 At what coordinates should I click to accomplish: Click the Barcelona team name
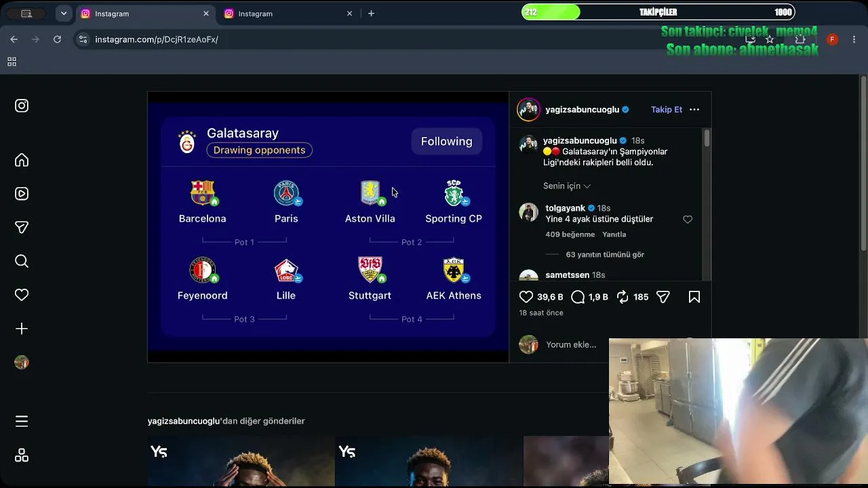202,218
